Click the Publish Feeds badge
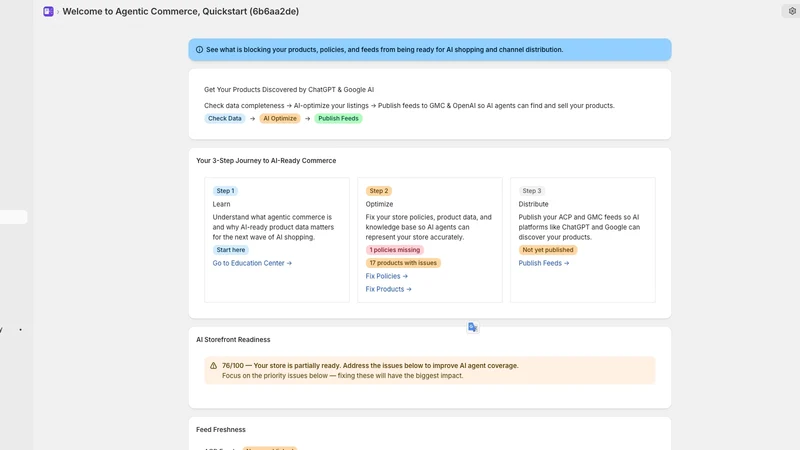 338,118
